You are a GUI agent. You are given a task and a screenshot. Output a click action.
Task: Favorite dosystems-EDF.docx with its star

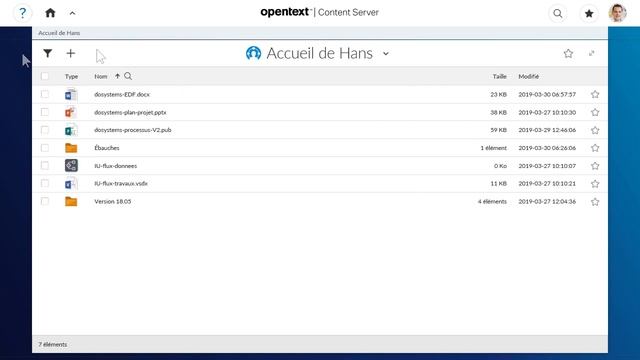[595, 94]
